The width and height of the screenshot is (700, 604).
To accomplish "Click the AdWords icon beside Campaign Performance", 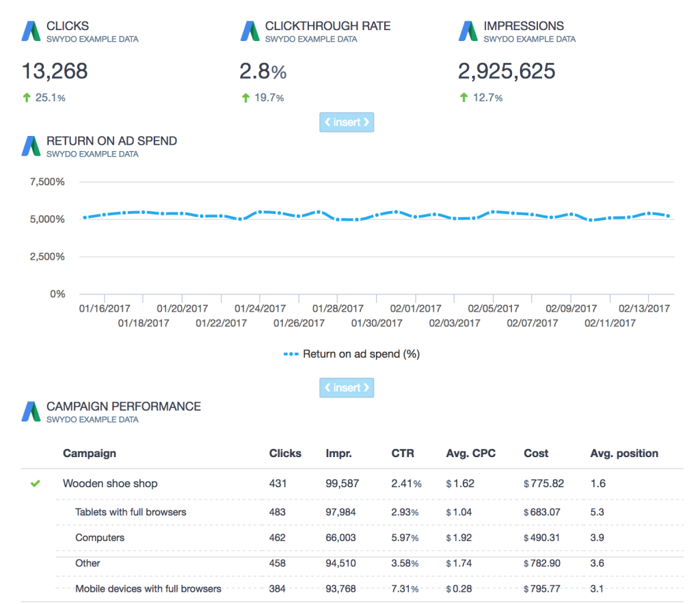I will point(31,411).
